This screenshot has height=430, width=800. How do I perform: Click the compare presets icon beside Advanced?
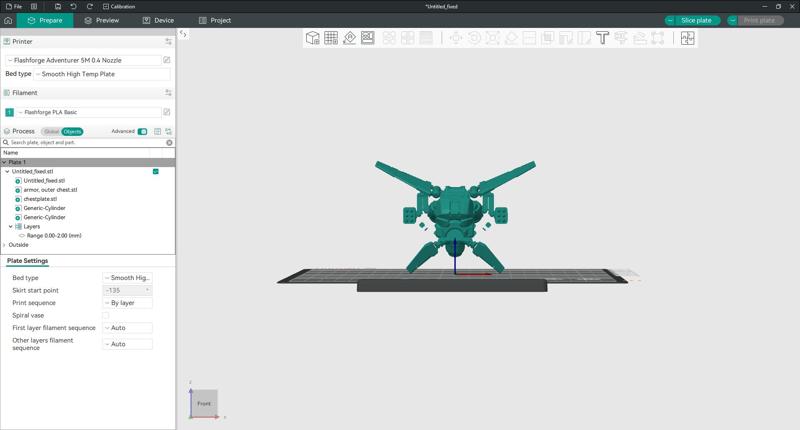pyautogui.click(x=168, y=132)
